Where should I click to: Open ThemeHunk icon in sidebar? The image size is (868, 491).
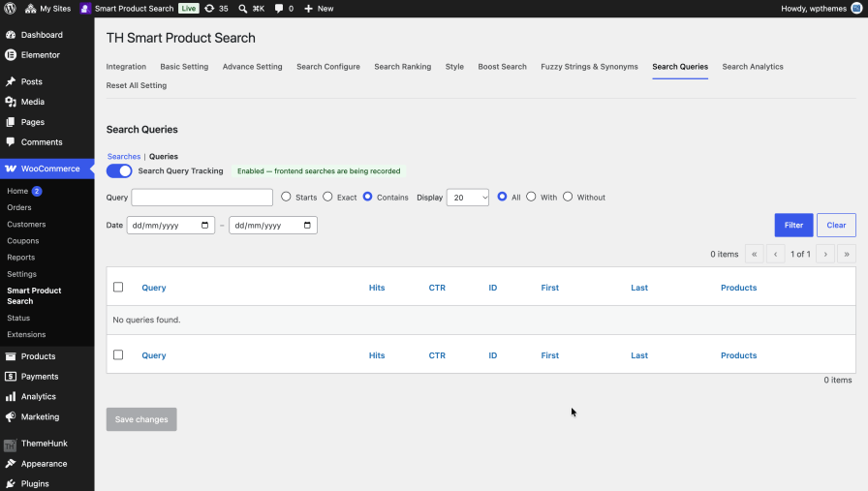pyautogui.click(x=10, y=444)
